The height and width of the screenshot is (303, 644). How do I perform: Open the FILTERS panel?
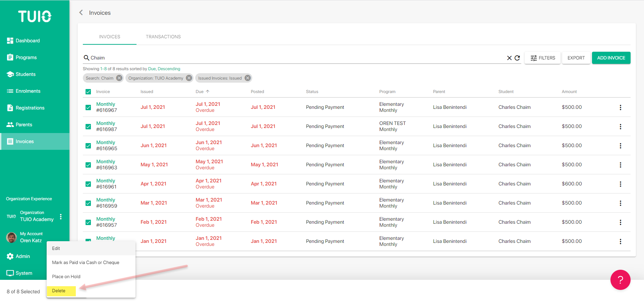point(542,58)
